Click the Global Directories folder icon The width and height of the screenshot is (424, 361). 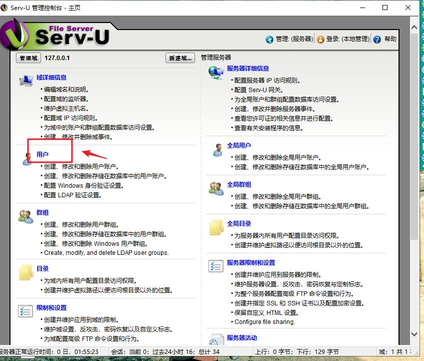pyautogui.click(x=216, y=228)
